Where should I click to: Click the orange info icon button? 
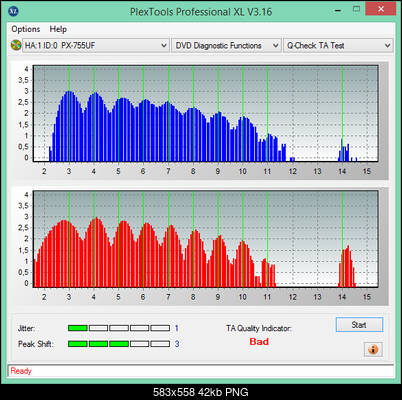(373, 349)
